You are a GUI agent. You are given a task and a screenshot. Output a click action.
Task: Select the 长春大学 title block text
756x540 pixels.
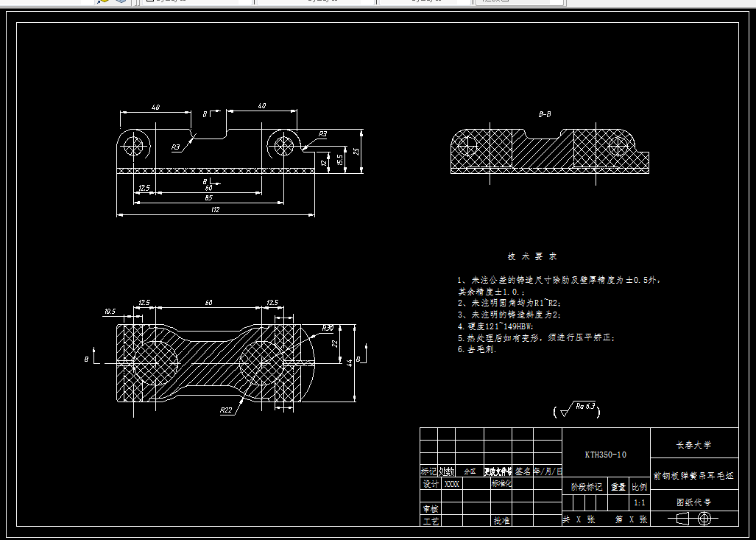click(694, 445)
